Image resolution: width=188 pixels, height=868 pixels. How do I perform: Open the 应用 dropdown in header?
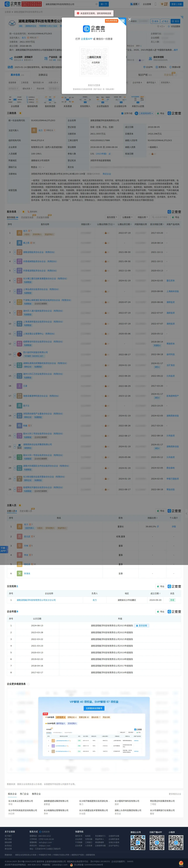(x=135, y=4)
